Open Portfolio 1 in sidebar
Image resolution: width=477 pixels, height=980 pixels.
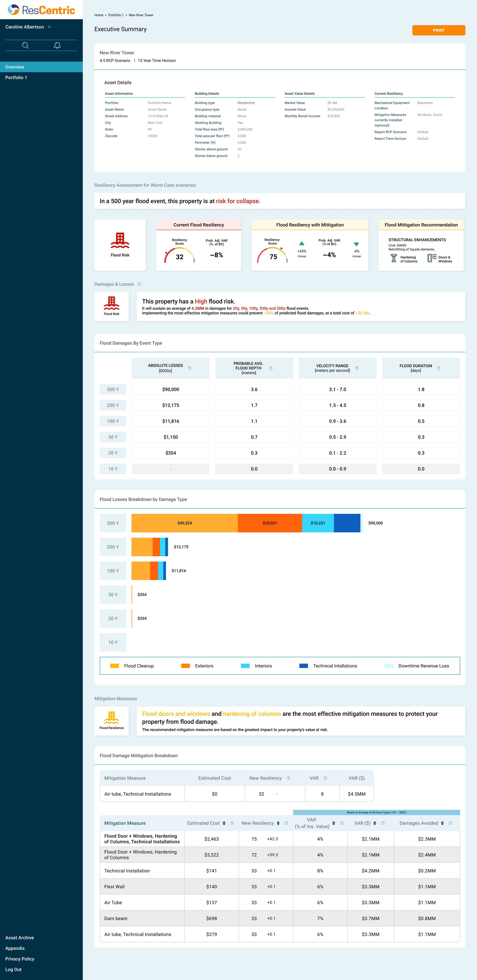tap(16, 78)
